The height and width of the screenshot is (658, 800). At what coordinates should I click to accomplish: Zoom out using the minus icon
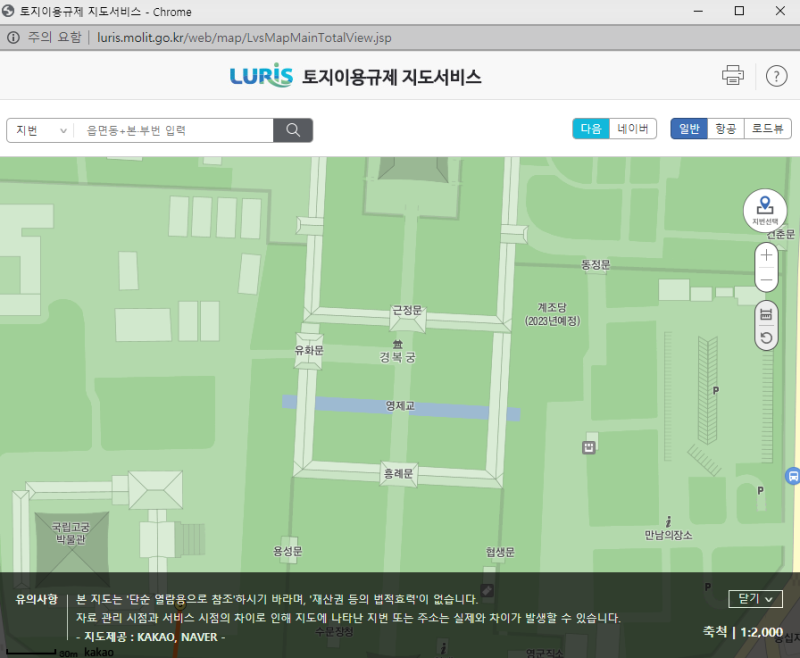[765, 282]
